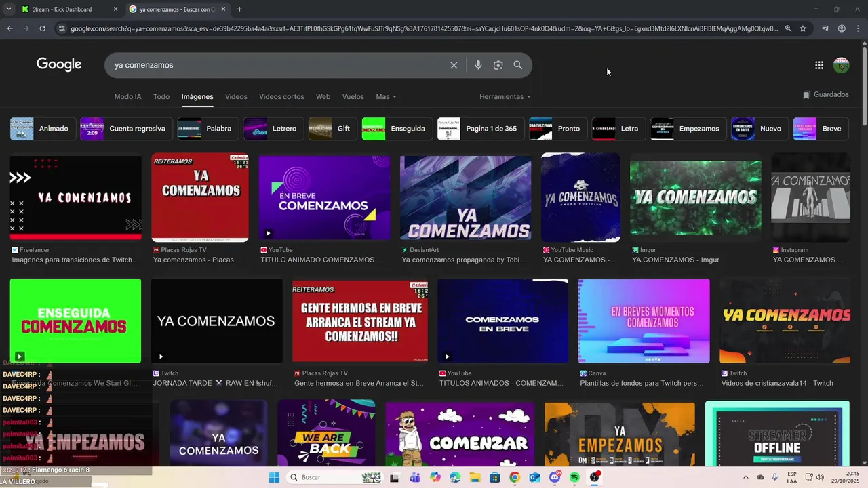Image resolution: width=868 pixels, height=488 pixels.
Task: Apply the Enseguida filter chip
Action: pos(397,129)
